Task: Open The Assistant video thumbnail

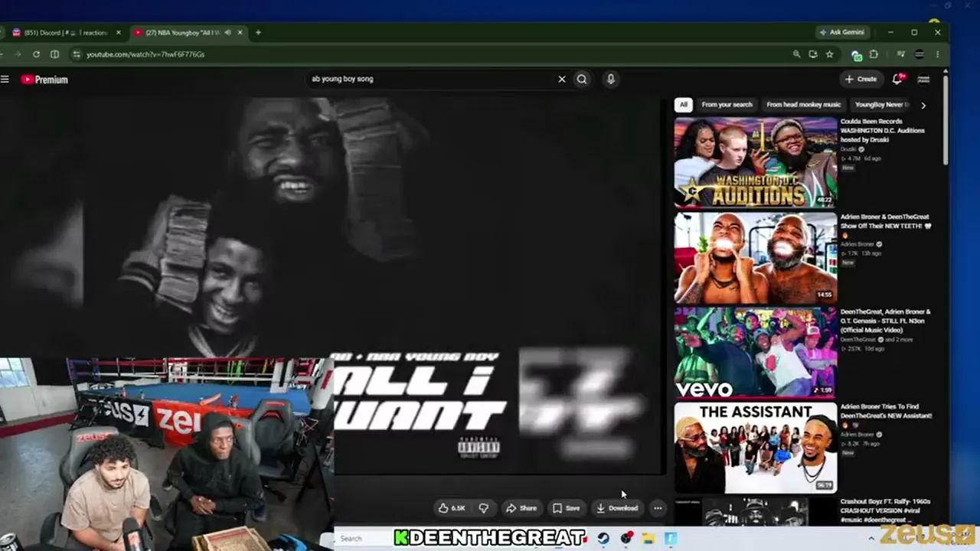Action: pos(756,448)
